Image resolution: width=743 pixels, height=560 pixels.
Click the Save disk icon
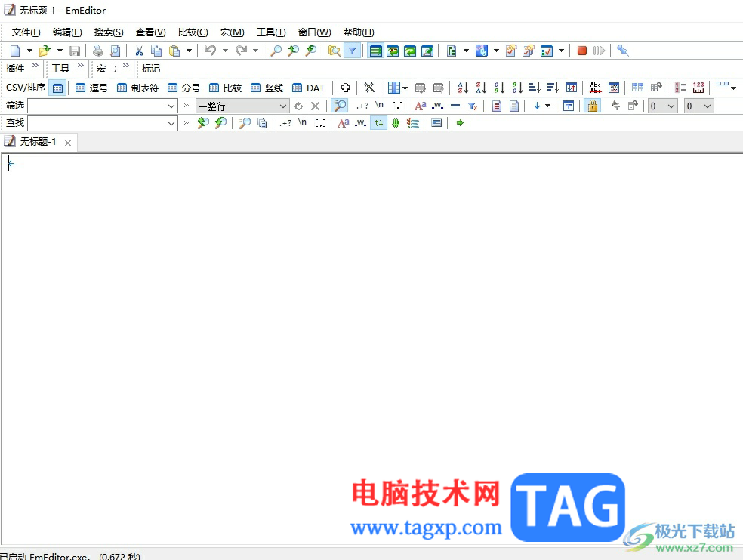pyautogui.click(x=75, y=51)
